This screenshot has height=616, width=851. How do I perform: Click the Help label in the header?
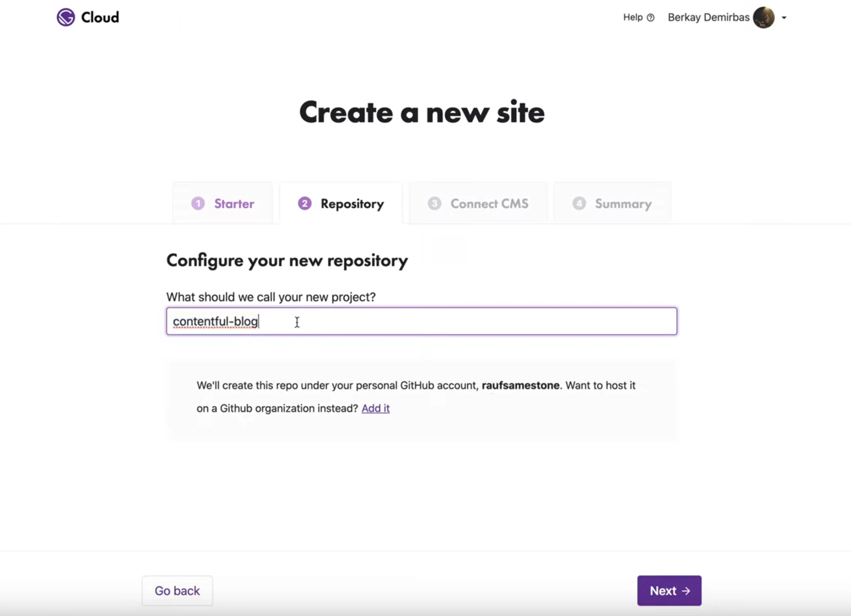tap(633, 17)
